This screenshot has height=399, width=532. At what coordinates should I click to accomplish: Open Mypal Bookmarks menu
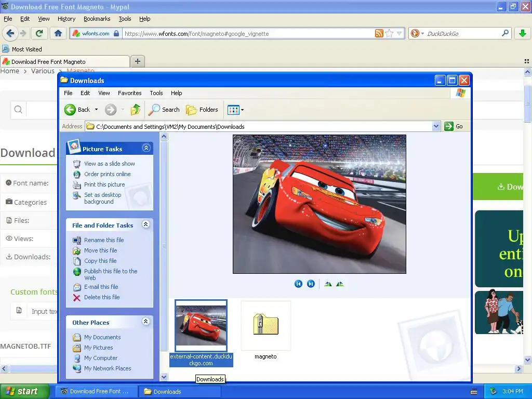point(97,19)
